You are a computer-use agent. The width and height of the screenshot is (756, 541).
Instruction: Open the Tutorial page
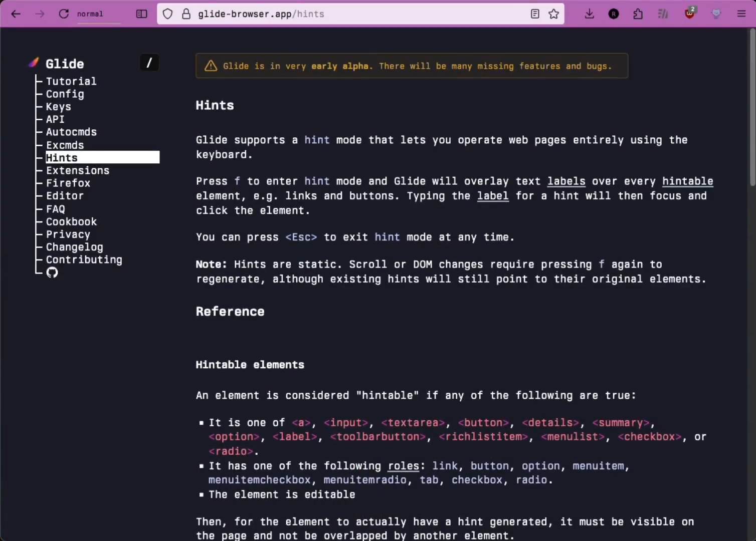click(71, 81)
